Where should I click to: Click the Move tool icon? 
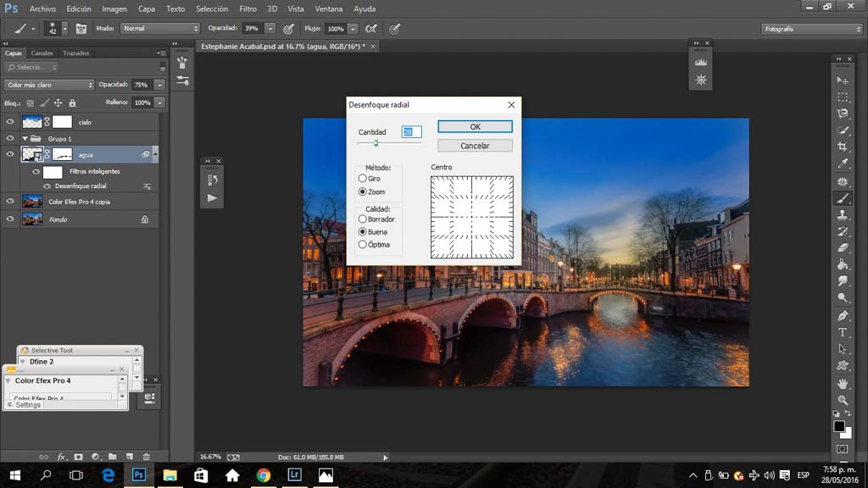click(x=843, y=80)
